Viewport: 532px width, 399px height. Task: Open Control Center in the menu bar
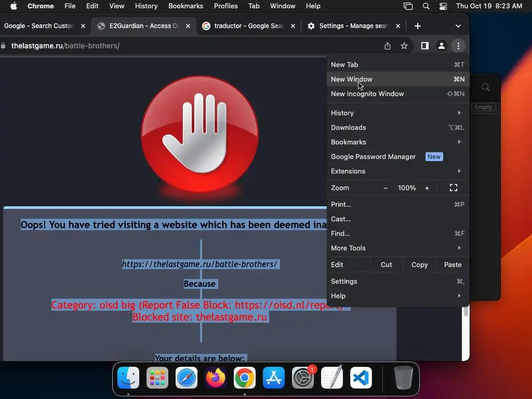click(443, 6)
